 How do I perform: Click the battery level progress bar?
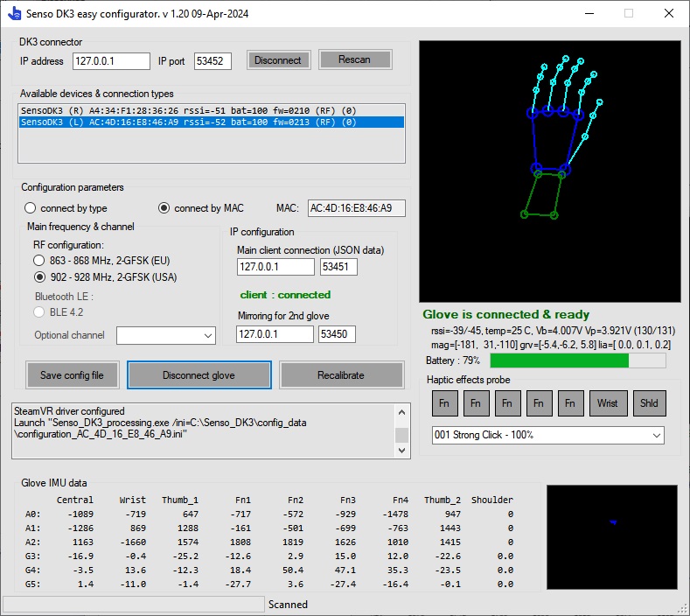tap(577, 360)
